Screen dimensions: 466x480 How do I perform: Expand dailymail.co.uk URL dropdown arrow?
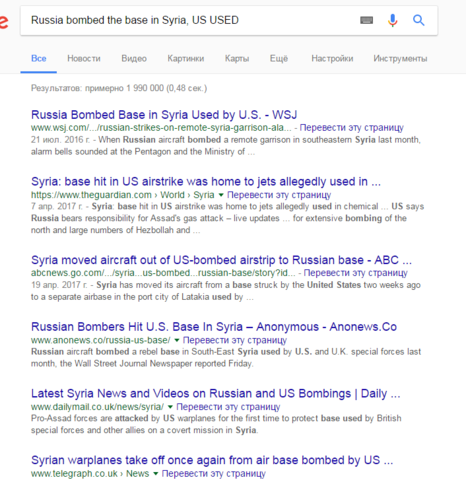(170, 407)
